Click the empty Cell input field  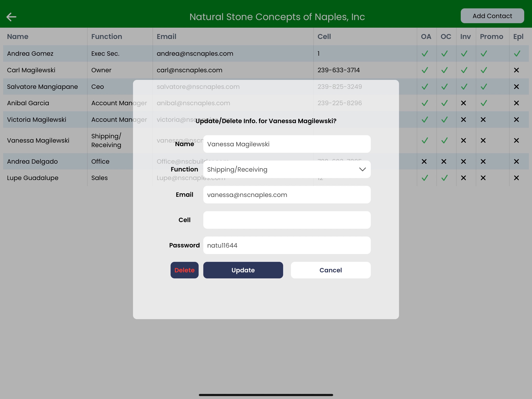(287, 220)
